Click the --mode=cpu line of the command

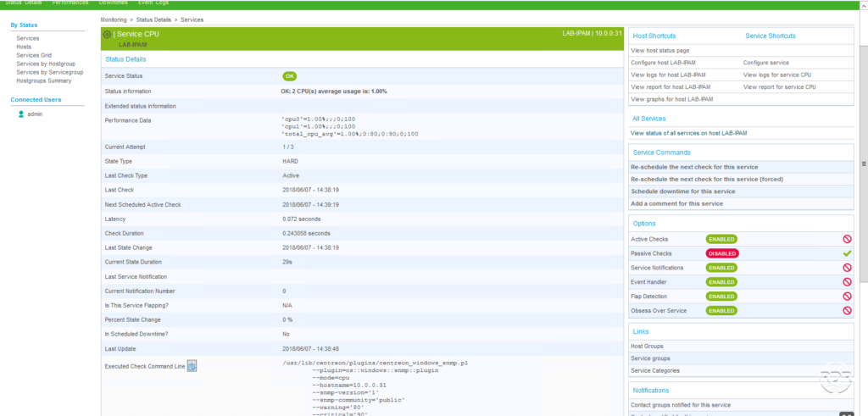coord(331,378)
